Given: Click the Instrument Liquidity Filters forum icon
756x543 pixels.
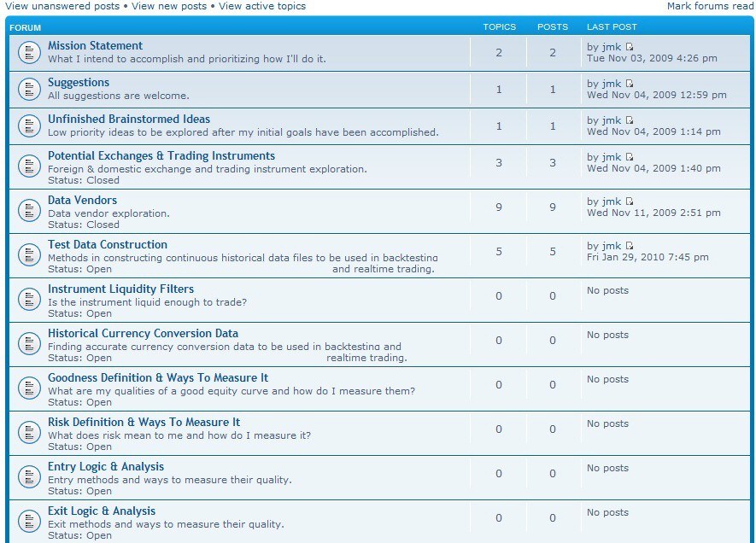Looking at the screenshot, I should [29, 300].
